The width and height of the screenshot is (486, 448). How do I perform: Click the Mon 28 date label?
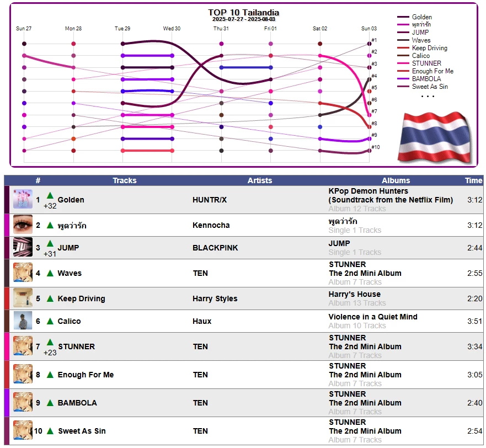point(73,29)
